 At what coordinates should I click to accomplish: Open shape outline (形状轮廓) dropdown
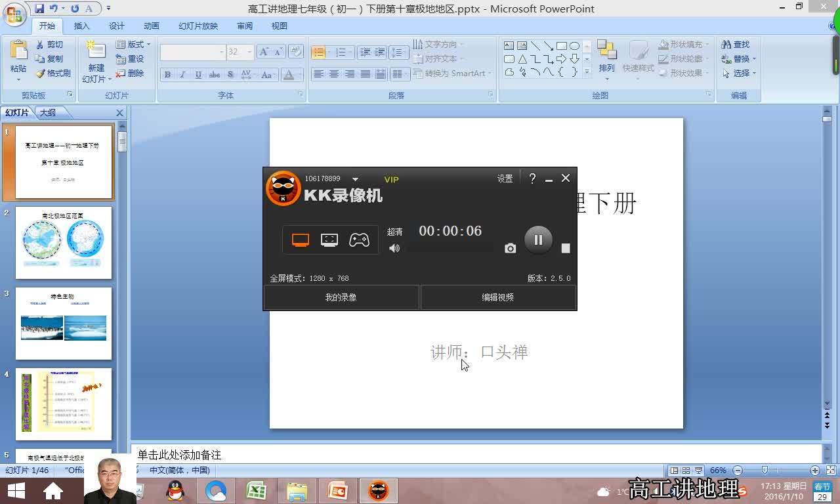tap(683, 59)
